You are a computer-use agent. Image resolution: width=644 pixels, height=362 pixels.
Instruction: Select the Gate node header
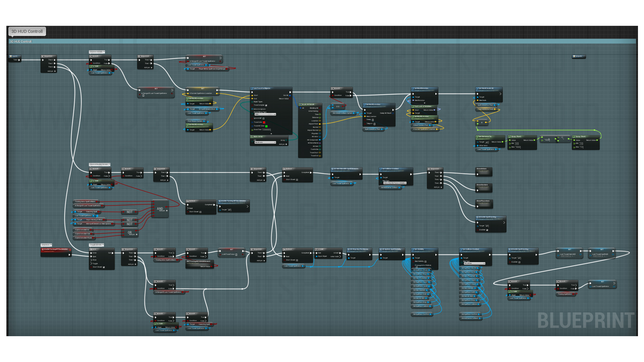(x=102, y=249)
